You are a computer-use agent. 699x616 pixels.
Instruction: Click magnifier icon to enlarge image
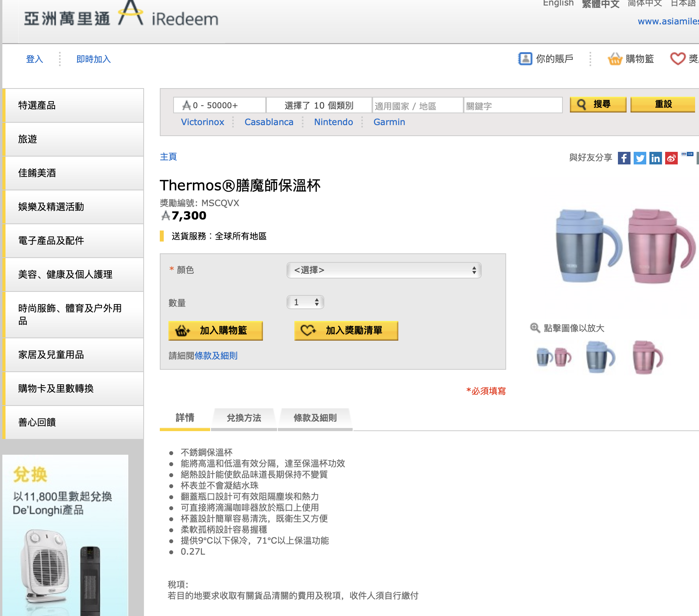click(535, 328)
